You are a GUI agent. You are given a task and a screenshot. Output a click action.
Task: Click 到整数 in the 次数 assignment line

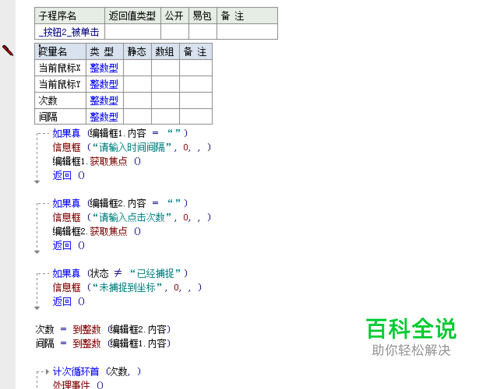tap(87, 329)
